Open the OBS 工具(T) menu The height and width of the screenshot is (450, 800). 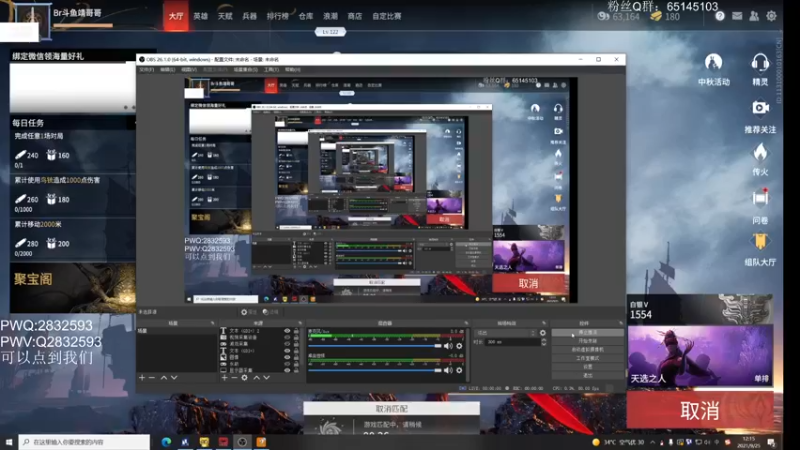click(271, 69)
